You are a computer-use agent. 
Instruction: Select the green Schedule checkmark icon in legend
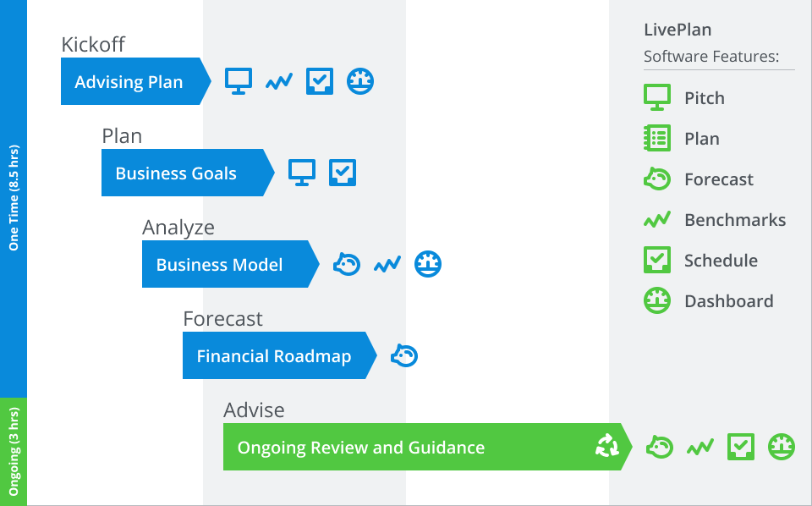tap(657, 261)
